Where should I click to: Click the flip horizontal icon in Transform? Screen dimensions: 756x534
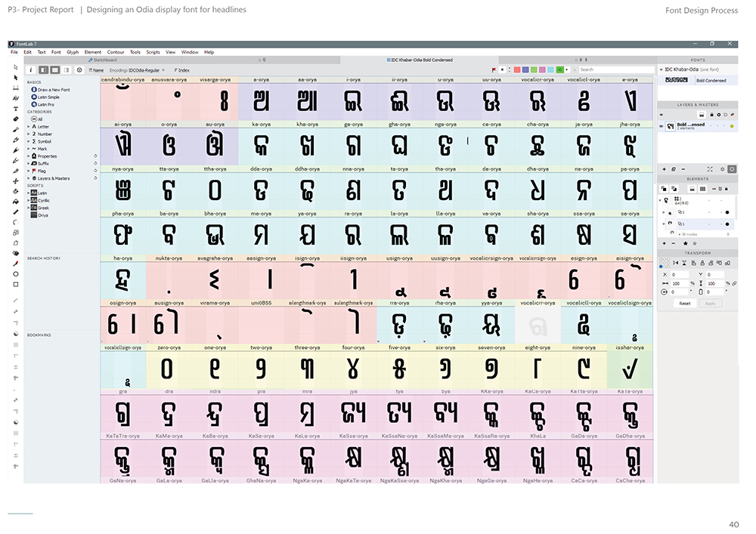675,263
